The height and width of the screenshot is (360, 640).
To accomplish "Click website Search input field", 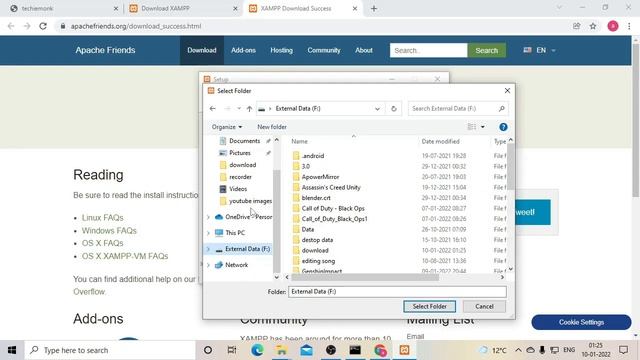I will (x=428, y=51).
